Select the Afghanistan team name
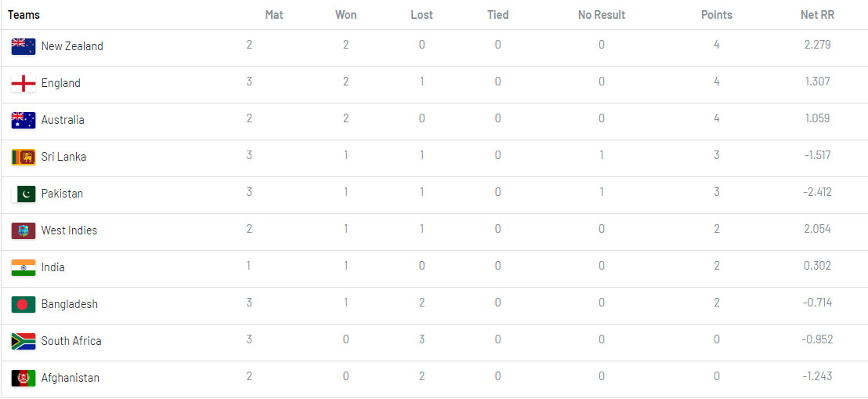The height and width of the screenshot is (399, 868). (x=71, y=378)
